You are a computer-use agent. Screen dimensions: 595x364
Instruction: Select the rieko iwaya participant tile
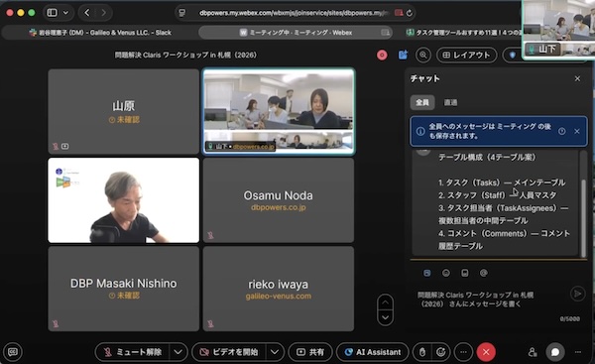click(279, 289)
